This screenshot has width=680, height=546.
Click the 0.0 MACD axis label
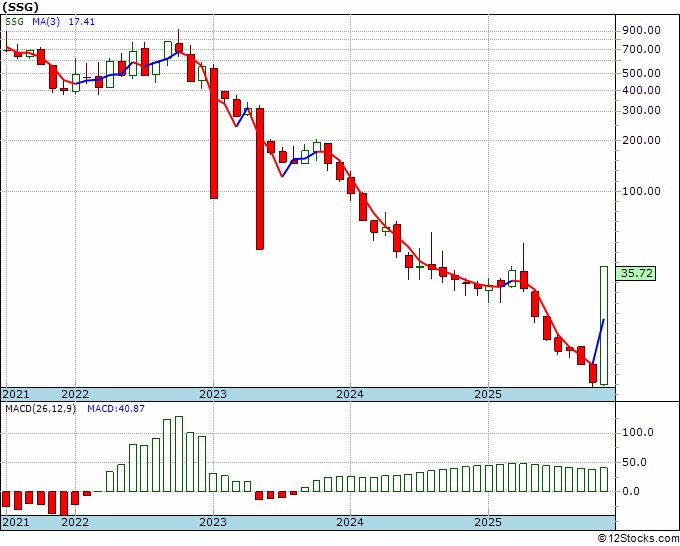631,491
